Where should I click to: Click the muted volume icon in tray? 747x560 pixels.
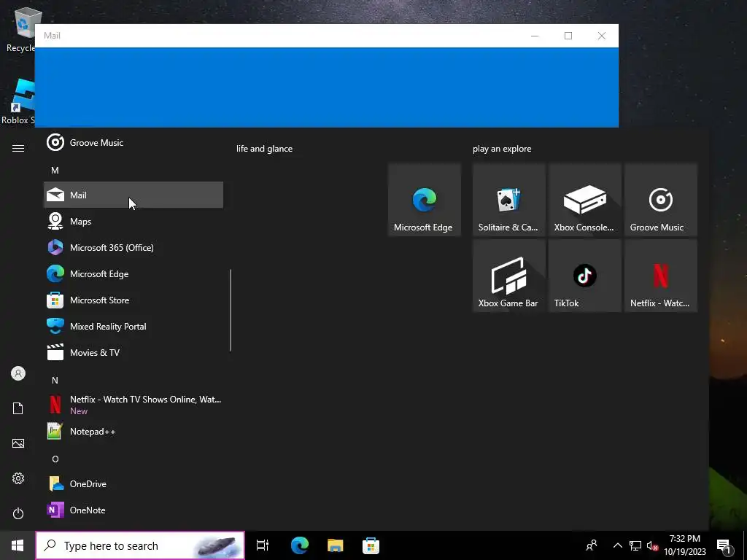(652, 545)
